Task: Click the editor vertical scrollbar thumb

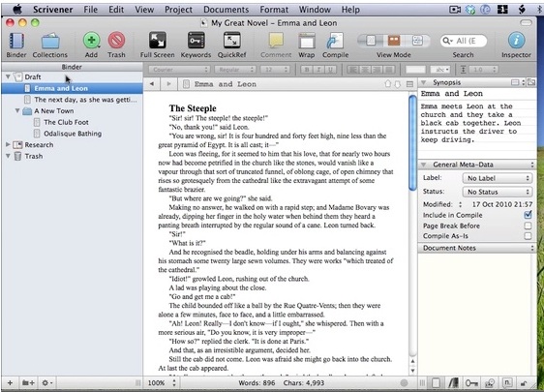Action: click(412, 143)
